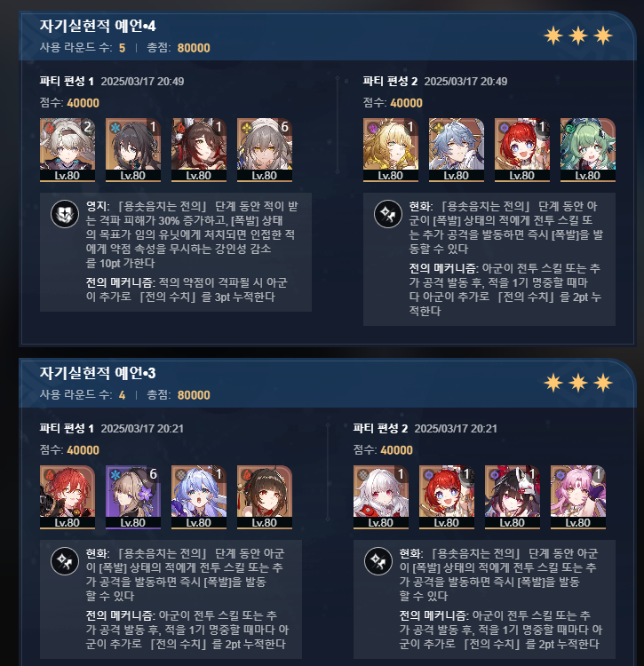Select the white-haired red-eyed character in 예언•3
The image size is (644, 666).
[x=380, y=497]
